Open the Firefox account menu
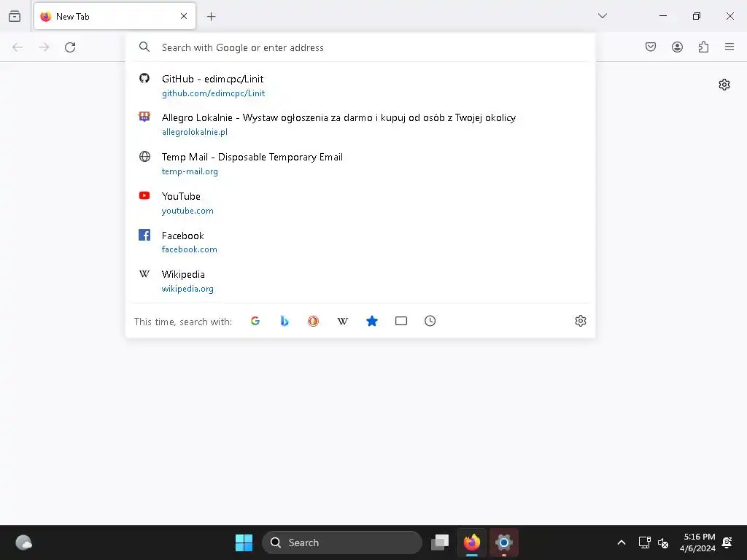The image size is (747, 560). (677, 47)
